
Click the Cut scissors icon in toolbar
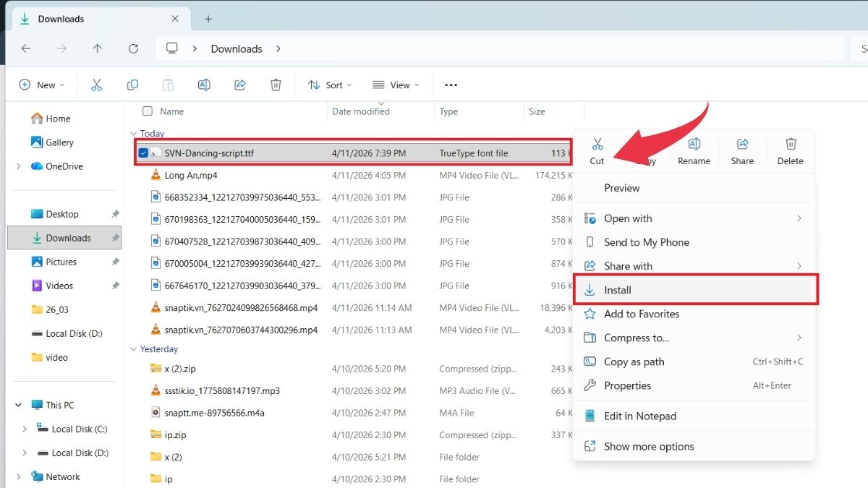[96, 85]
